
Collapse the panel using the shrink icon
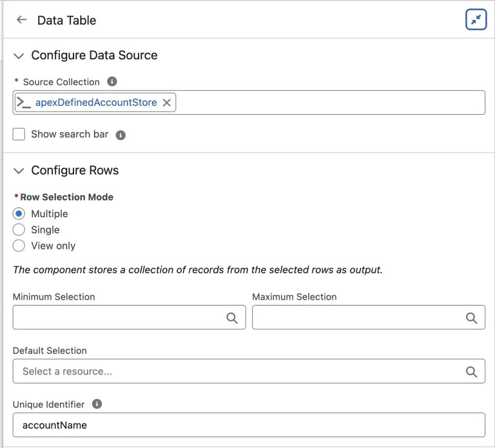pos(476,20)
